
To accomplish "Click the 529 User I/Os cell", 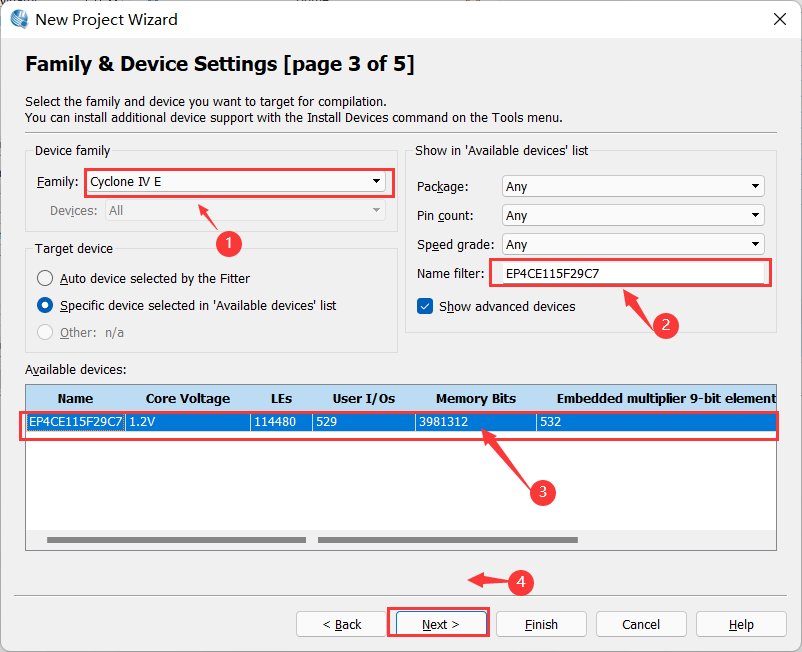I will (x=364, y=422).
